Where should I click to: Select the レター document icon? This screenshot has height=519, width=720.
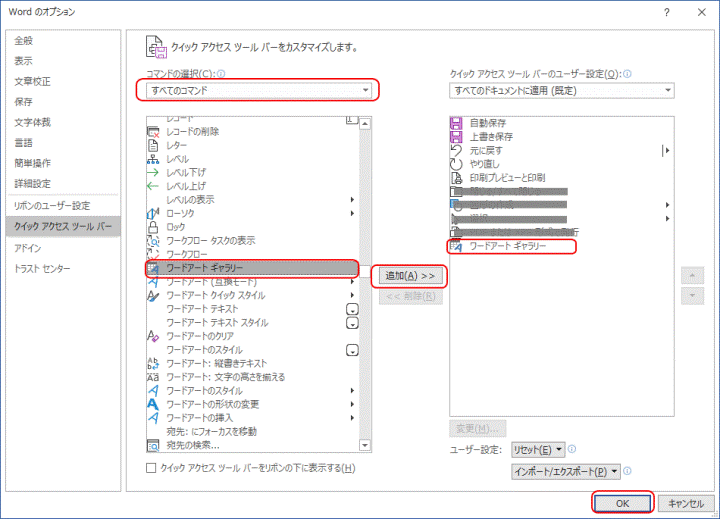click(x=153, y=145)
